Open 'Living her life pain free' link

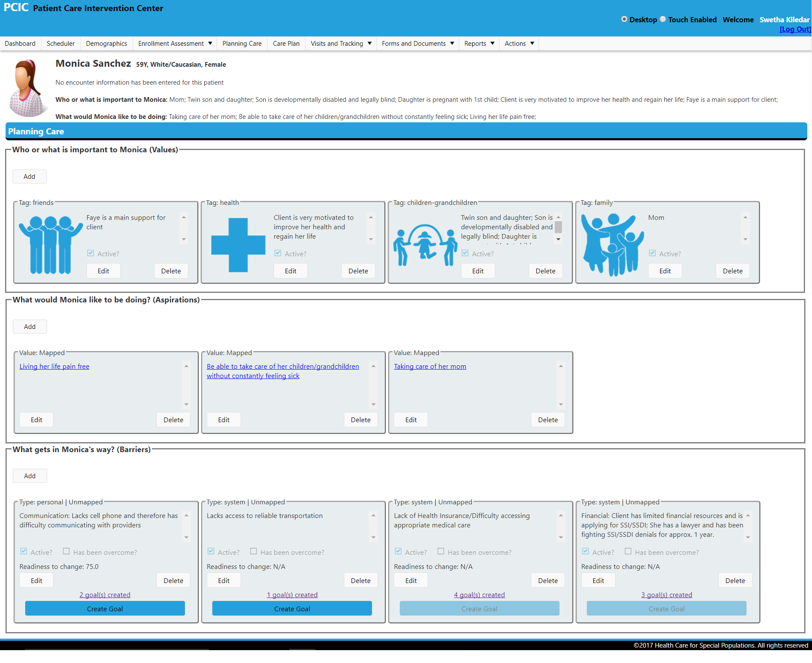point(54,367)
